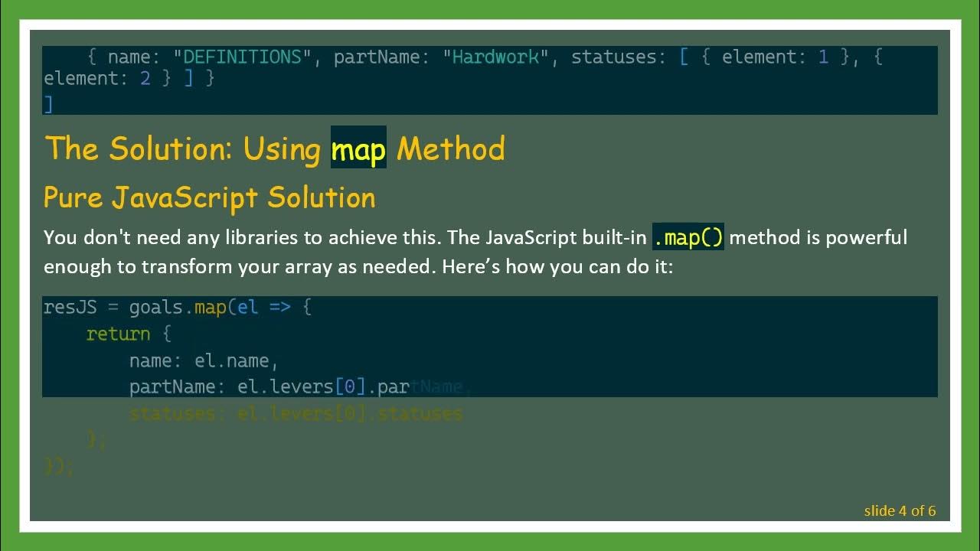
Task: Click the "DEFINITIONS" string in top code block
Action: tap(243, 57)
